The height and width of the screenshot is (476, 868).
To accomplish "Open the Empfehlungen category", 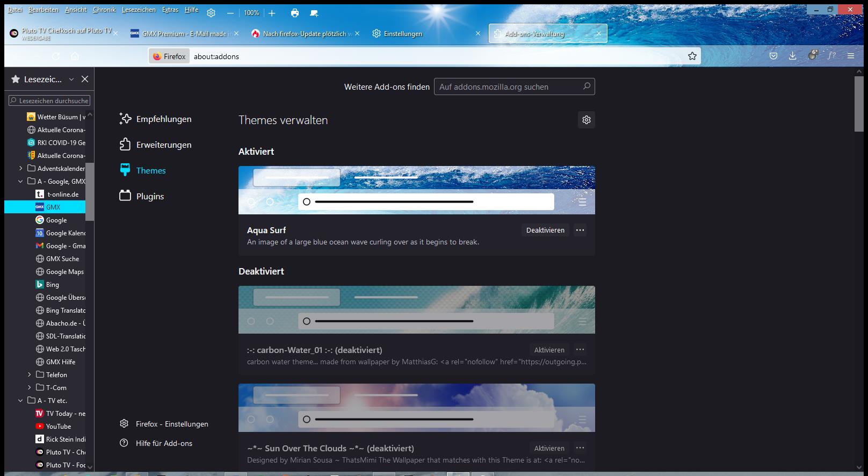I will pos(155,119).
